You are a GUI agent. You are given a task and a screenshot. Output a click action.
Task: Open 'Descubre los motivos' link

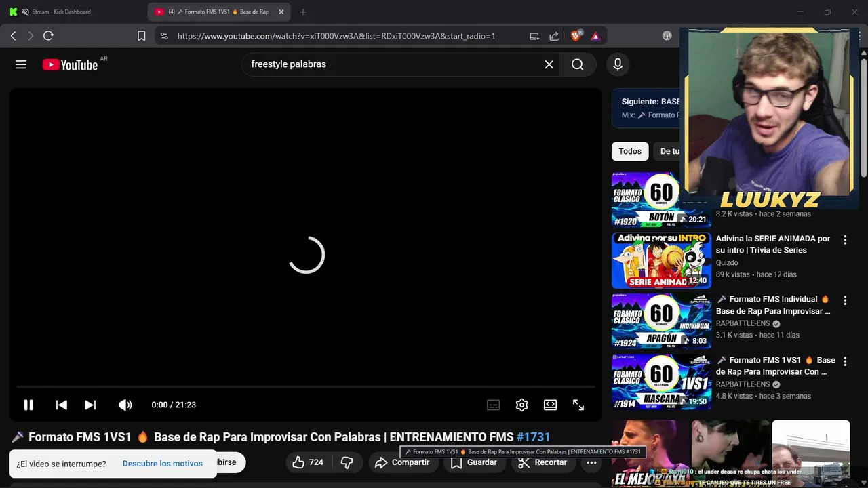click(x=163, y=464)
